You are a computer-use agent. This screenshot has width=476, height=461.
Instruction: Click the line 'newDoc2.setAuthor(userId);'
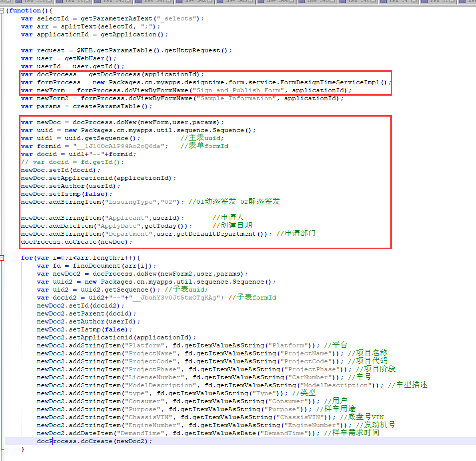88,321
